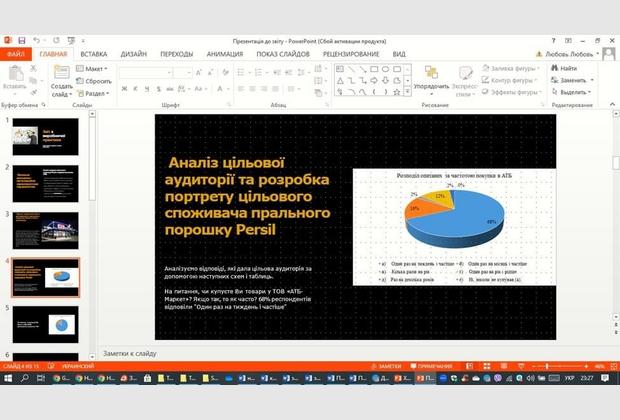The image size is (620, 420).
Task: Select slide 2 thumbnail in slide panel
Action: click(x=45, y=184)
